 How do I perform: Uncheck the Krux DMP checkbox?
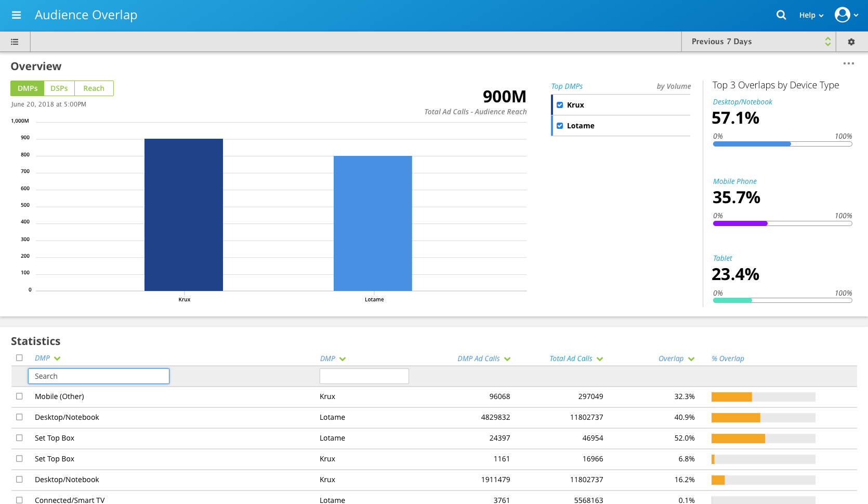(x=560, y=105)
